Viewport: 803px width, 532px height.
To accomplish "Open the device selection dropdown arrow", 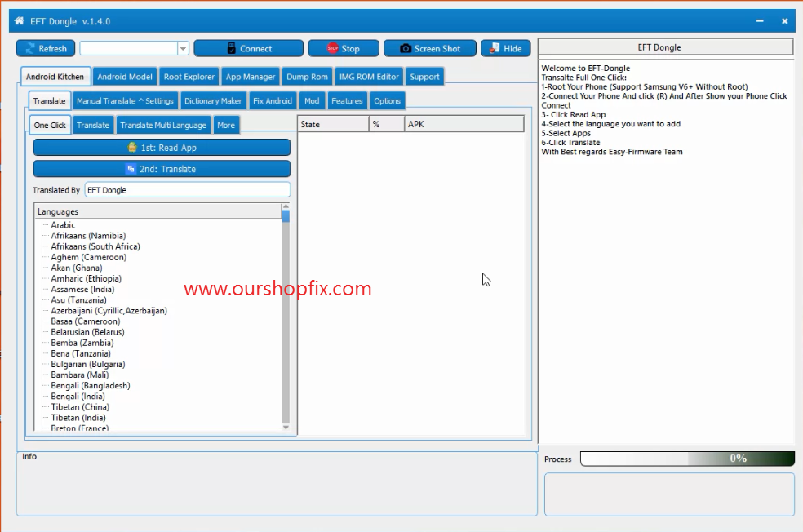I will pyautogui.click(x=183, y=49).
